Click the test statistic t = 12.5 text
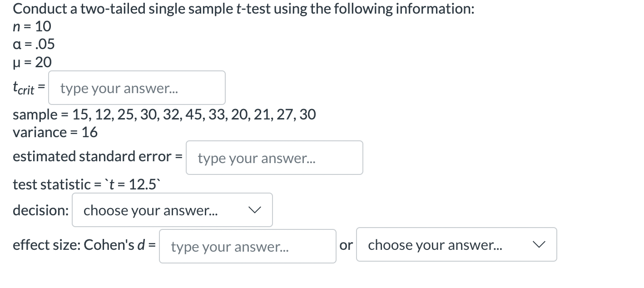The image size is (644, 288). pyautogui.click(x=85, y=184)
